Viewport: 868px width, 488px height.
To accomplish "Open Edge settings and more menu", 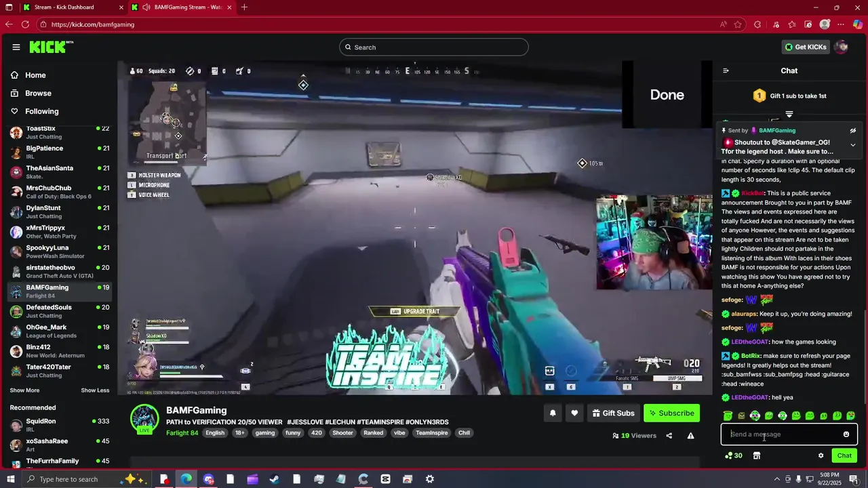I will coord(841,24).
